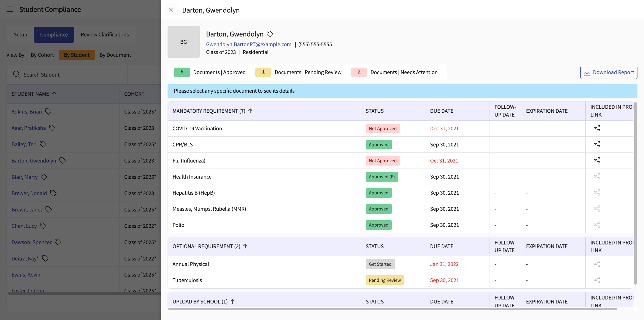Click the hamburger menu icon
The image size is (644, 320).
10,9
